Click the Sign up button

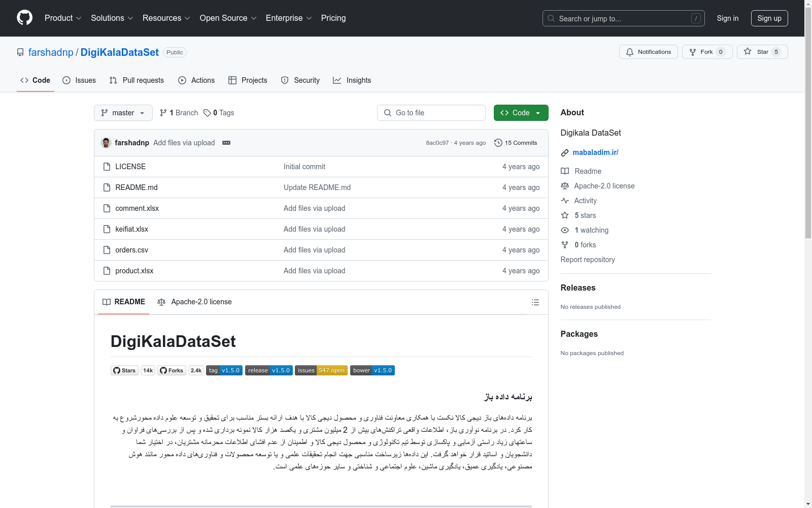tap(769, 18)
